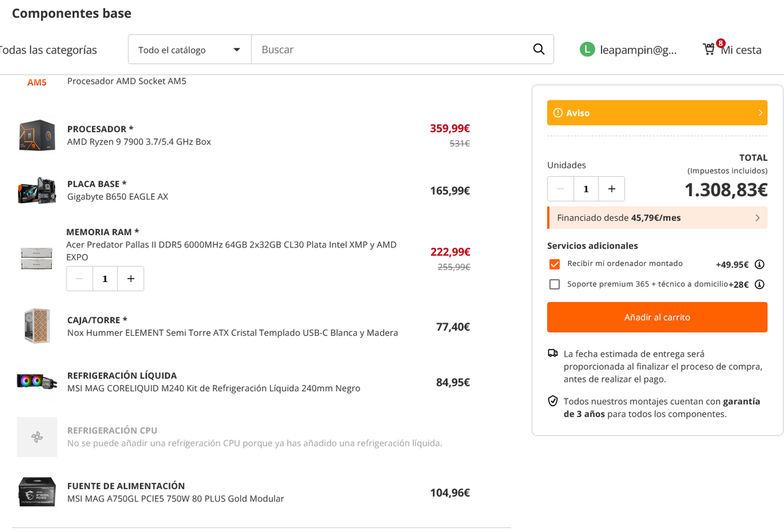
Task: Expand Financiado desde 45,79€/mes chevron
Action: (x=757, y=218)
